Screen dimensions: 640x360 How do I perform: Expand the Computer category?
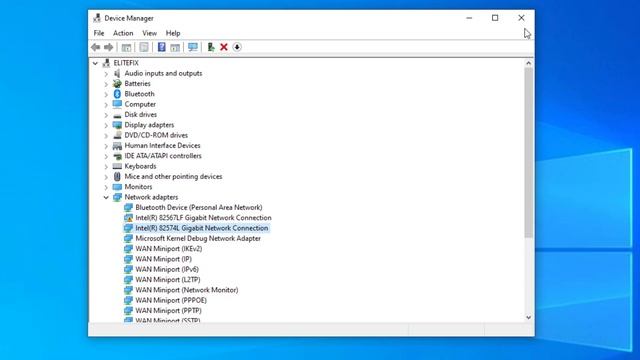(106, 105)
